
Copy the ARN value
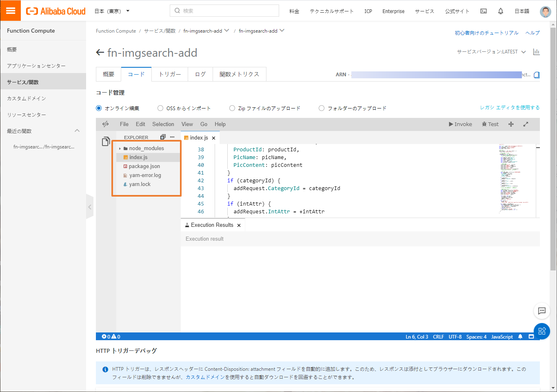[x=537, y=75]
